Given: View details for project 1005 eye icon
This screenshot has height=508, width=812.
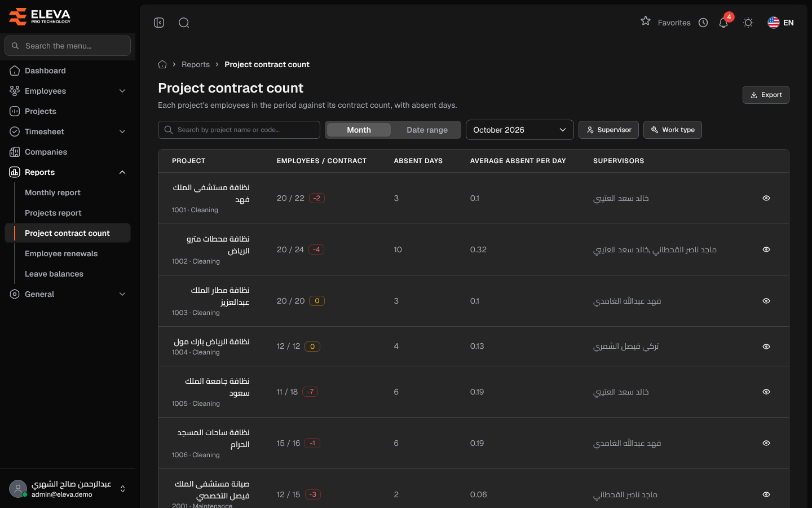Looking at the screenshot, I should (766, 392).
